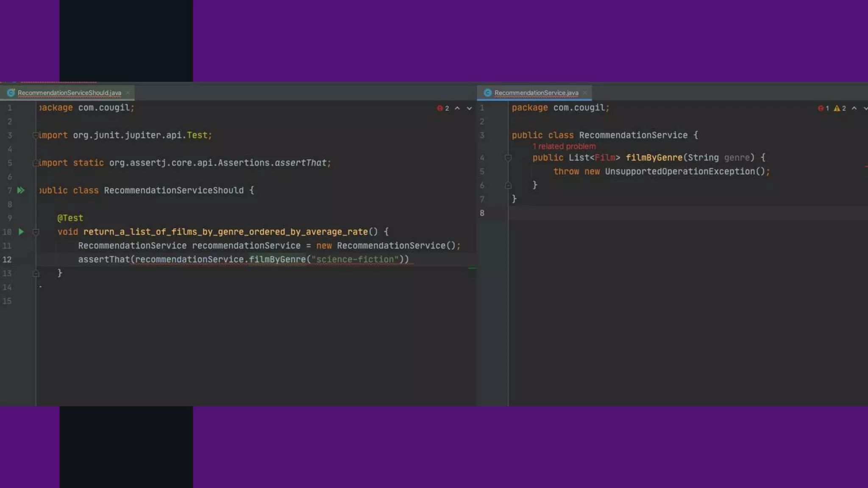Collapse the test method body at line 10
This screenshot has height=488, width=868.
(x=36, y=232)
